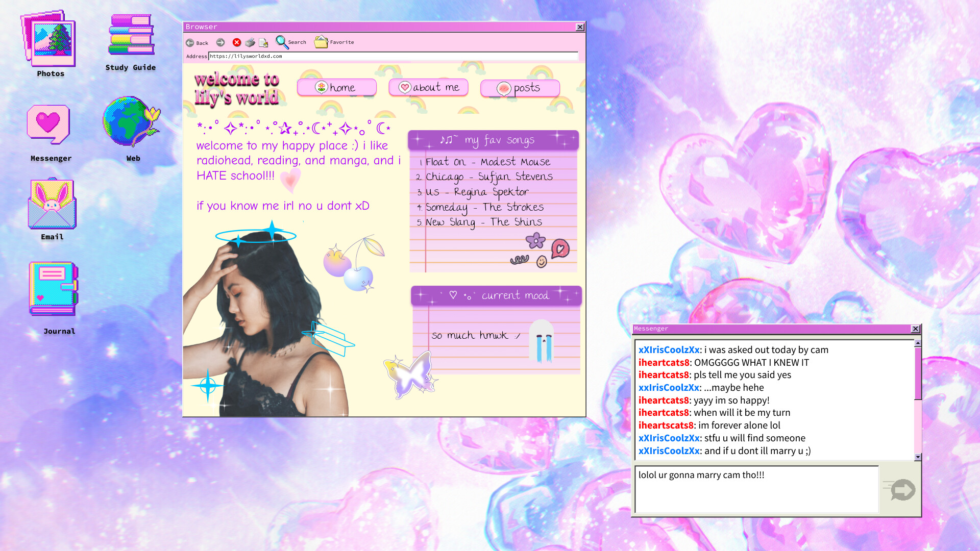This screenshot has height=551, width=980.
Task: Open the Email app from the desktop
Action: point(51,204)
